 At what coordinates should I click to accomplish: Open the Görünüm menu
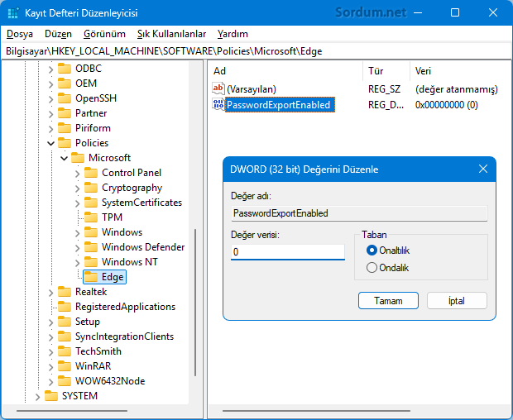click(104, 34)
